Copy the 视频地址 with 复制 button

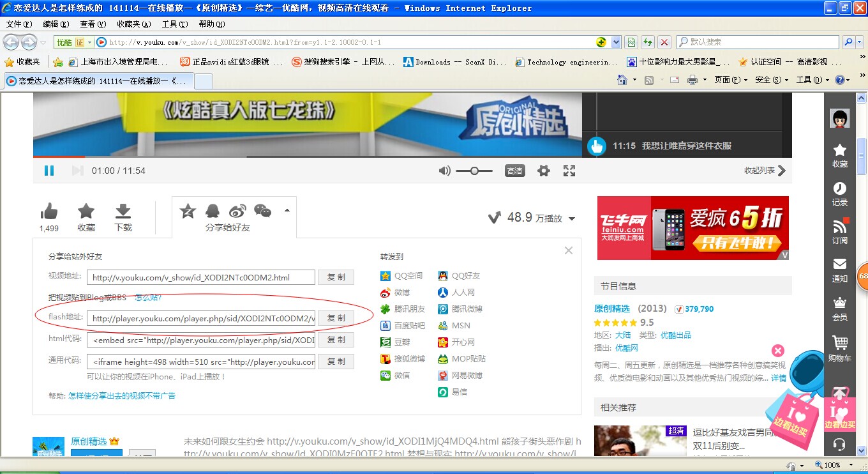336,277
